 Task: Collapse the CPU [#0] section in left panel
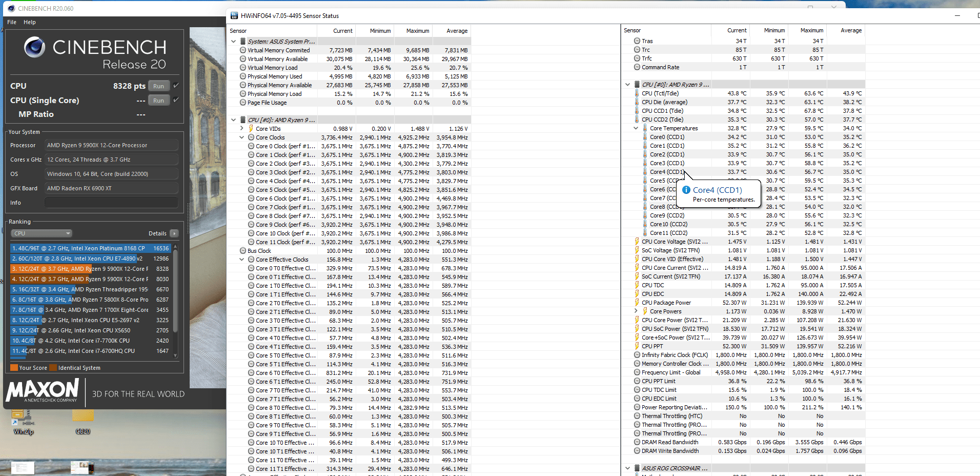(234, 120)
